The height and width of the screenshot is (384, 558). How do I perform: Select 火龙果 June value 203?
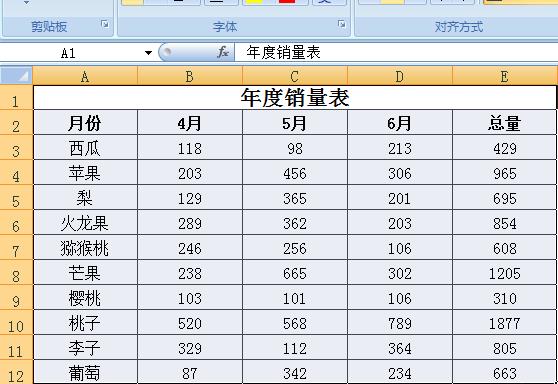(400, 222)
